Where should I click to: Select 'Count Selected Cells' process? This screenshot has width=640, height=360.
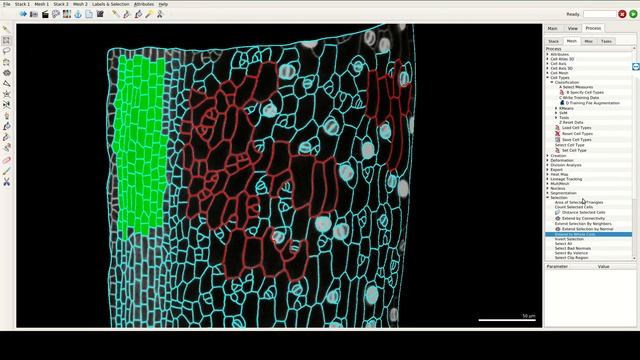point(574,207)
